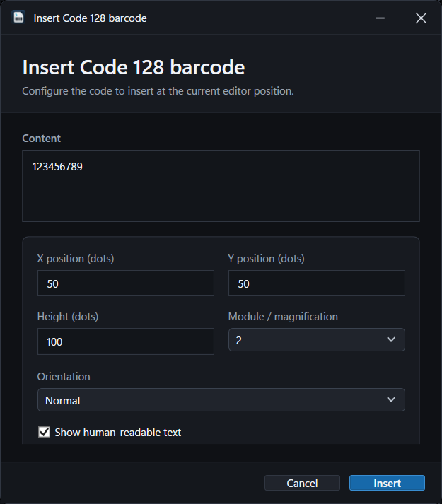
Task: Click into the Y position field
Action: pyautogui.click(x=317, y=283)
